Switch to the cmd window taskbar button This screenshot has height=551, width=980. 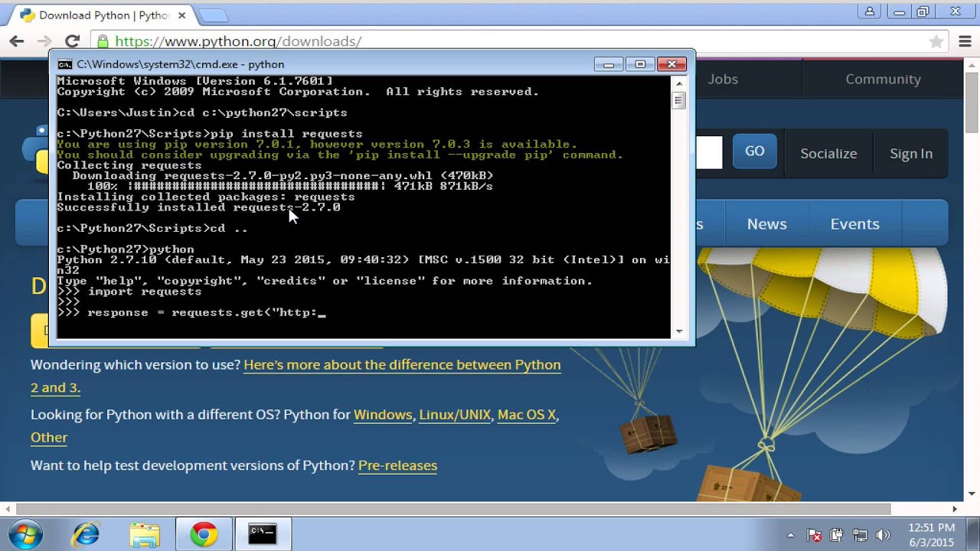click(263, 534)
